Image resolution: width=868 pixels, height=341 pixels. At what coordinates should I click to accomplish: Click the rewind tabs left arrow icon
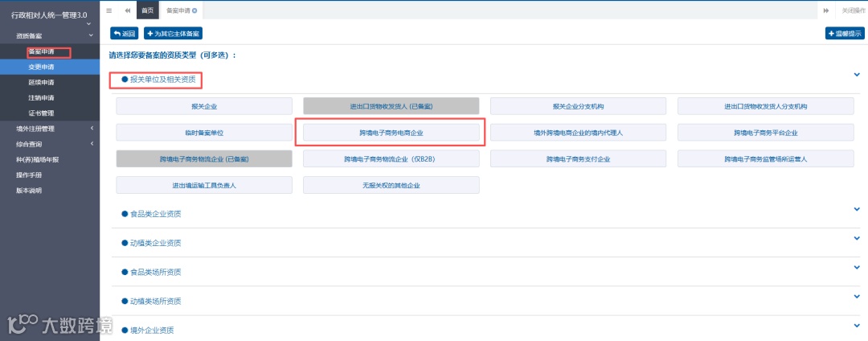click(128, 10)
